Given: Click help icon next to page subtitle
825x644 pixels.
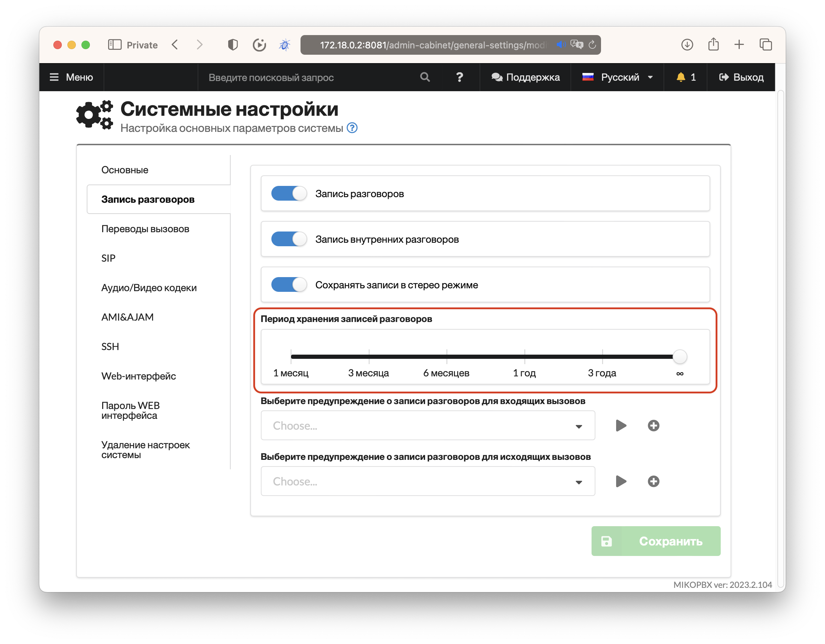Looking at the screenshot, I should (352, 128).
